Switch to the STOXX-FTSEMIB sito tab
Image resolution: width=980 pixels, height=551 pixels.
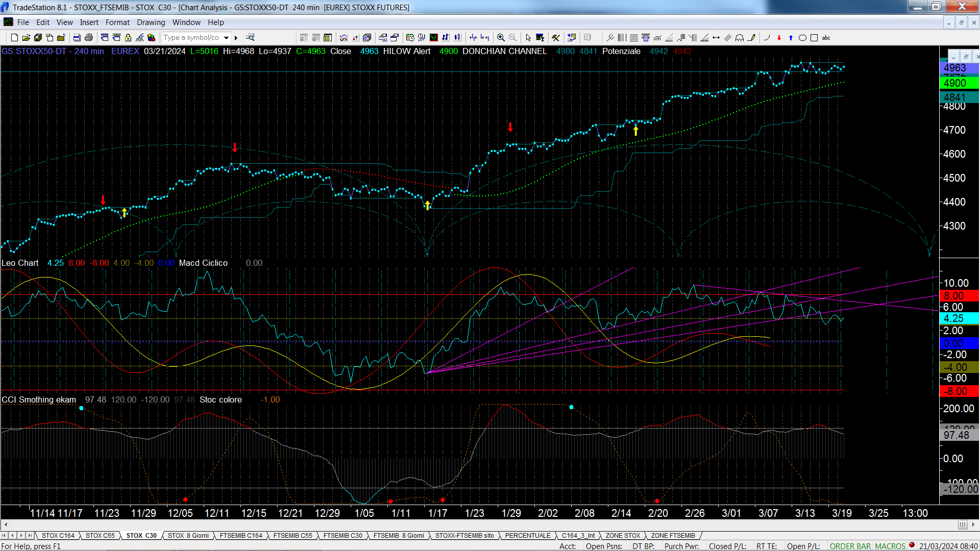coord(464,536)
